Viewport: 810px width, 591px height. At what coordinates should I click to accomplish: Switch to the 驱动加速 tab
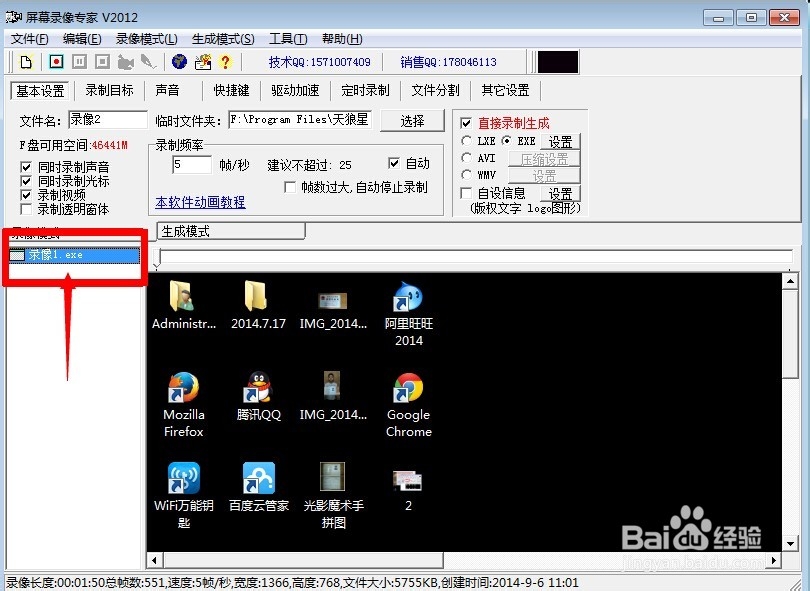pyautogui.click(x=295, y=90)
